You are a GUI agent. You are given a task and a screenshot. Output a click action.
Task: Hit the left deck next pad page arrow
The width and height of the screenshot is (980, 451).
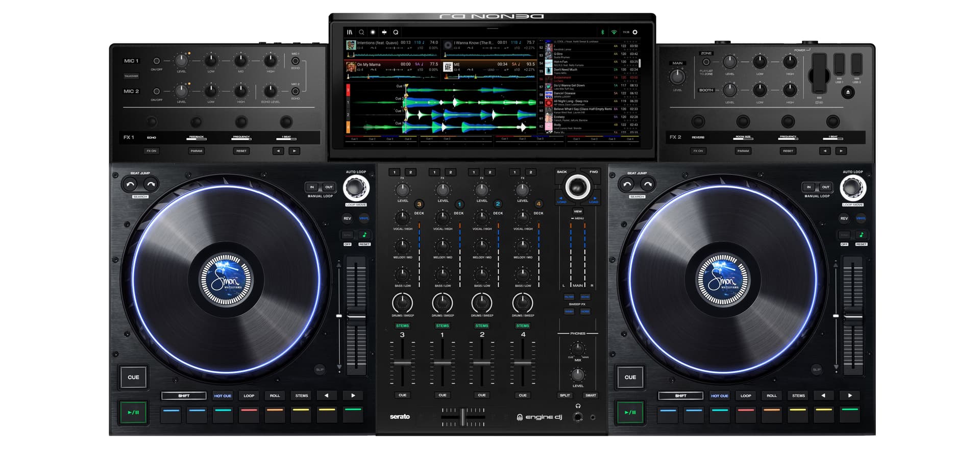(353, 395)
